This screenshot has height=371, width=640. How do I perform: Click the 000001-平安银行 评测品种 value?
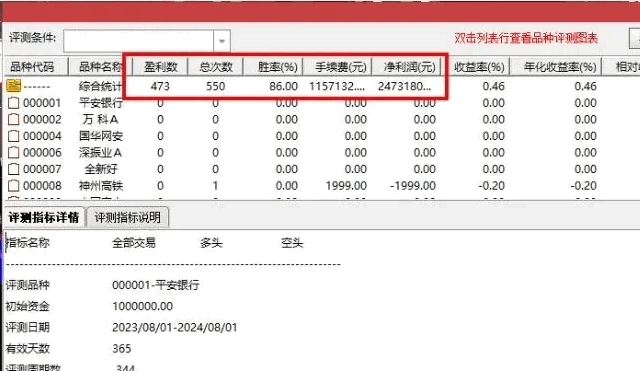pos(156,284)
